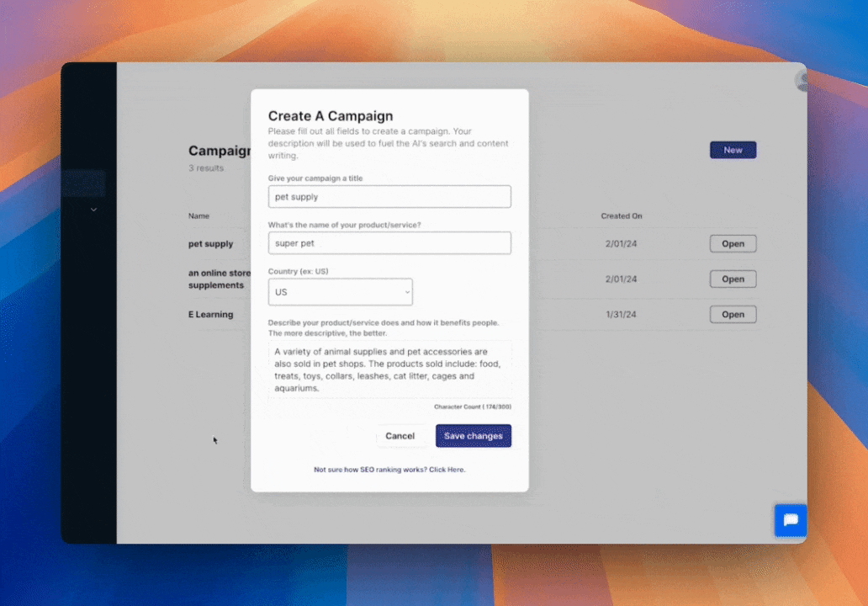Click the Created On column header
This screenshot has width=868, height=606.
point(621,216)
